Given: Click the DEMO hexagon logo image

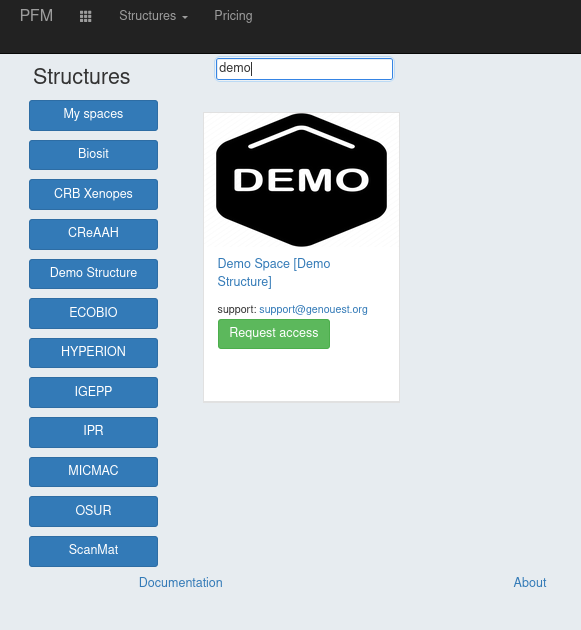Looking at the screenshot, I should pyautogui.click(x=301, y=180).
